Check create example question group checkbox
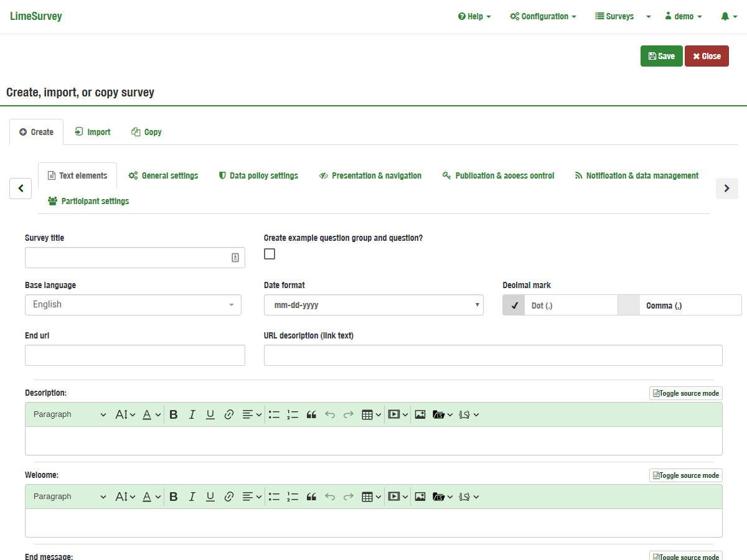The width and height of the screenshot is (747, 560). point(270,254)
